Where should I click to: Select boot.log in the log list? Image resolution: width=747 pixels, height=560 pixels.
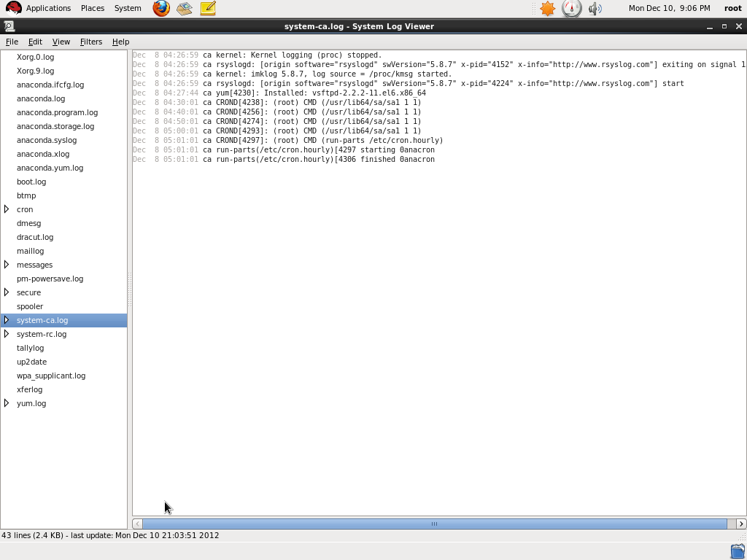[x=31, y=182]
